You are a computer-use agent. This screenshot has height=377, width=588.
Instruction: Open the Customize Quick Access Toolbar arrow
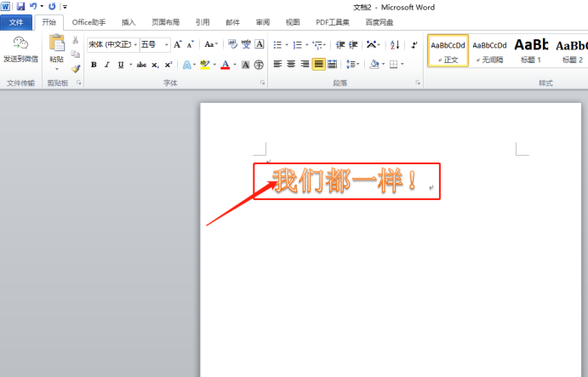click(65, 7)
